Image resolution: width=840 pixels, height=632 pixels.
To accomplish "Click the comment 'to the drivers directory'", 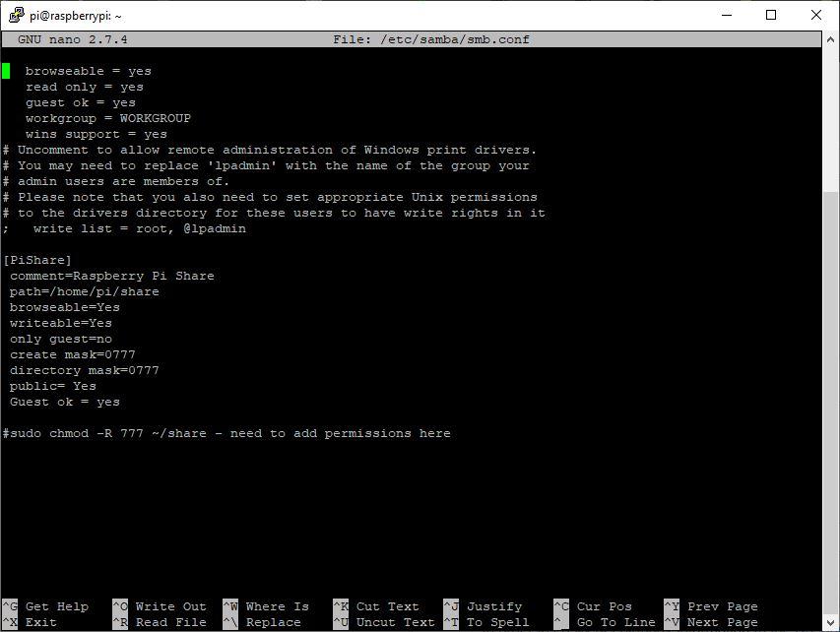I will [x=274, y=213].
